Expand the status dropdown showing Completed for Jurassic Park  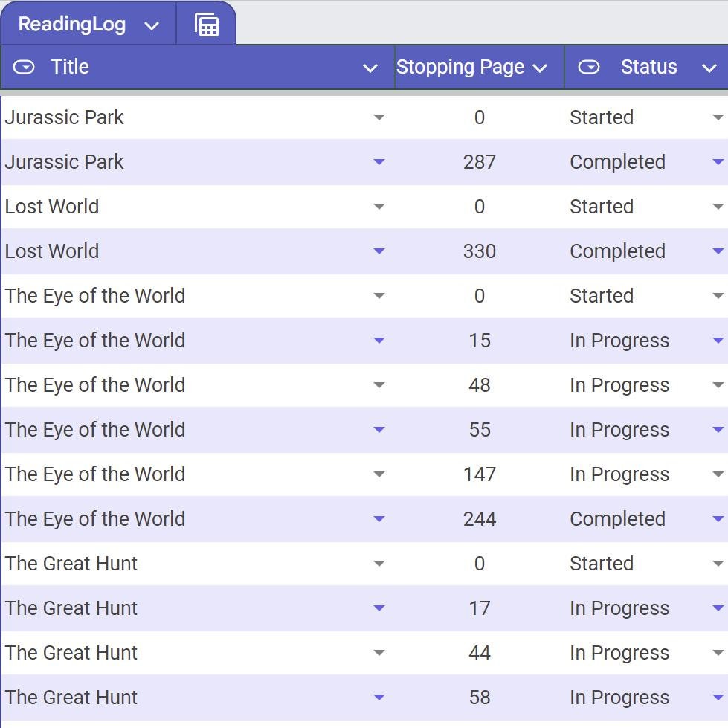click(x=716, y=161)
